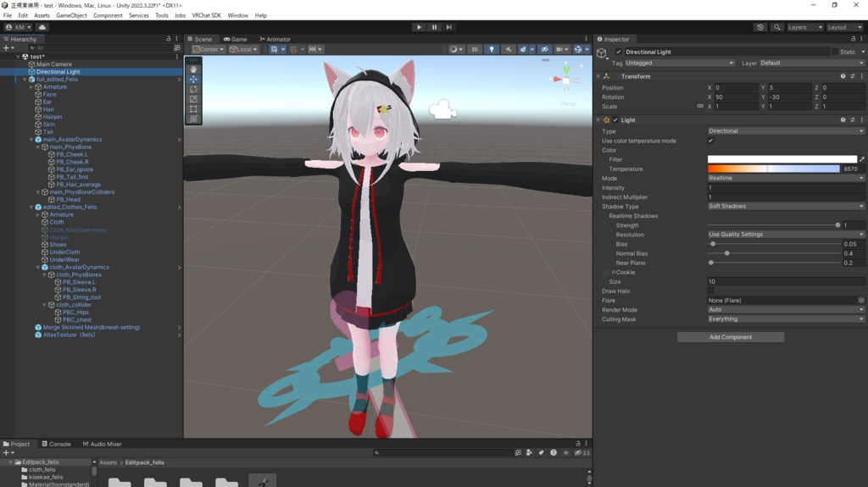Image resolution: width=868 pixels, height=487 pixels.
Task: Toggle the Light component enabled checkbox
Action: (615, 120)
